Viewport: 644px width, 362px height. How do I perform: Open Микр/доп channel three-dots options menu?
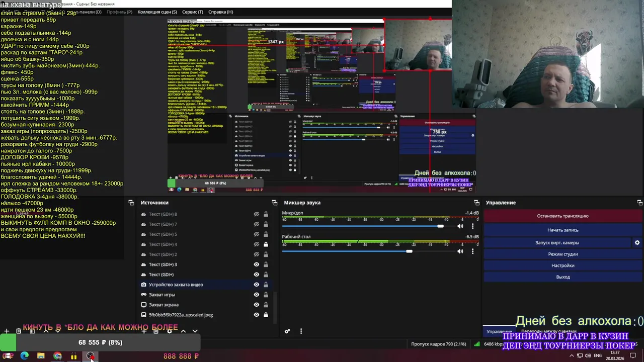[472, 226]
